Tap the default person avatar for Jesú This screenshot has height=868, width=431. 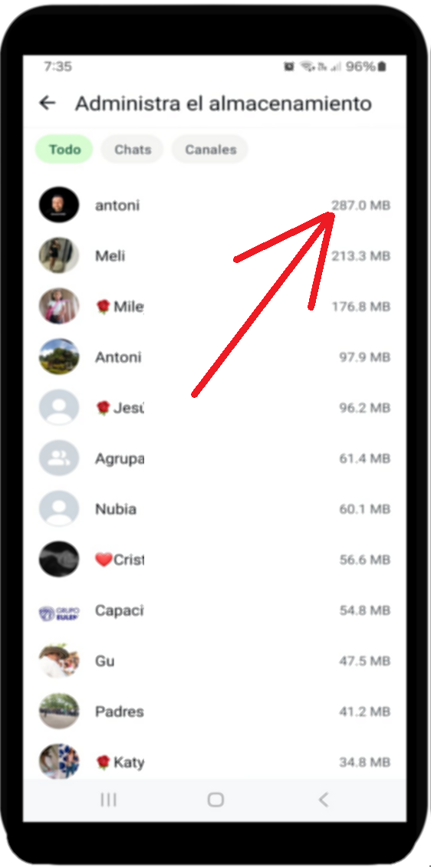[59, 408]
